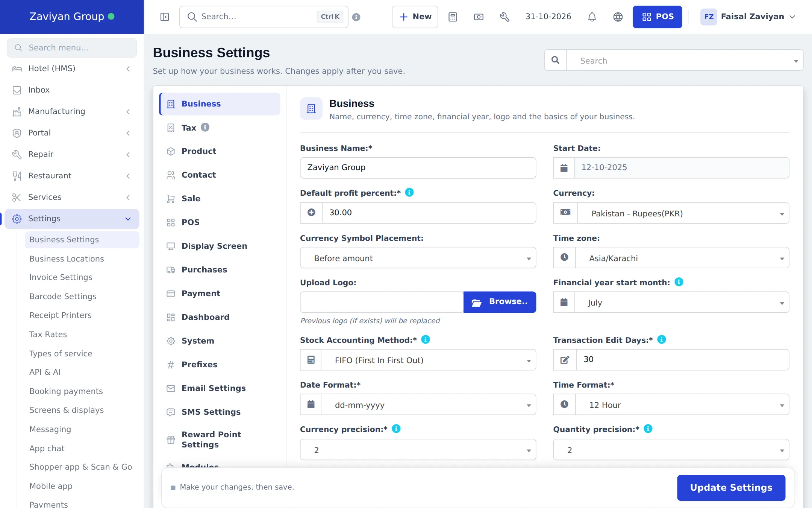Open the Currency precision dropdown
The height and width of the screenshot is (508, 812).
[x=418, y=450]
